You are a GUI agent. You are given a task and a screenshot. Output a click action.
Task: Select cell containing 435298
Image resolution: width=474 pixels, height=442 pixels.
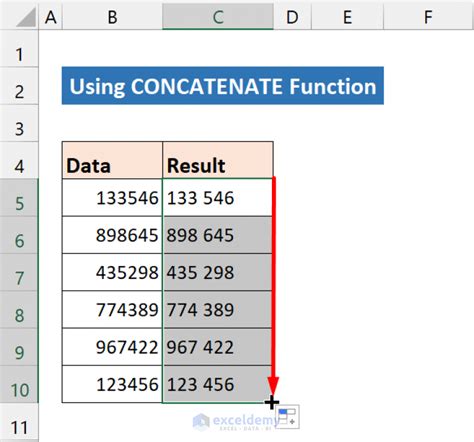112,272
